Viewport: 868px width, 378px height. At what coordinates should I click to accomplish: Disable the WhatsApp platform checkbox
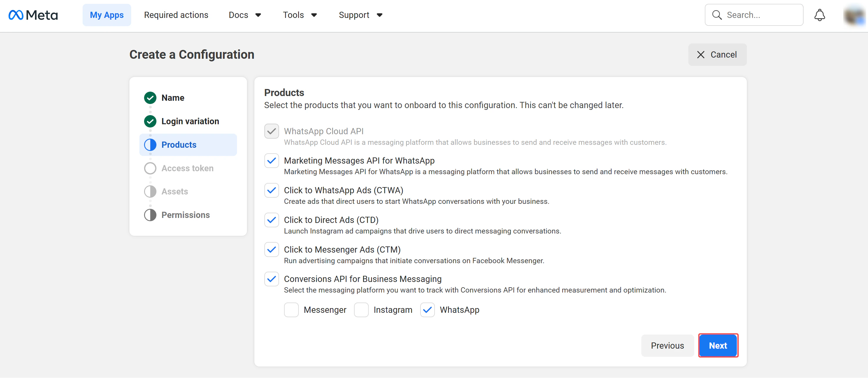tap(427, 310)
